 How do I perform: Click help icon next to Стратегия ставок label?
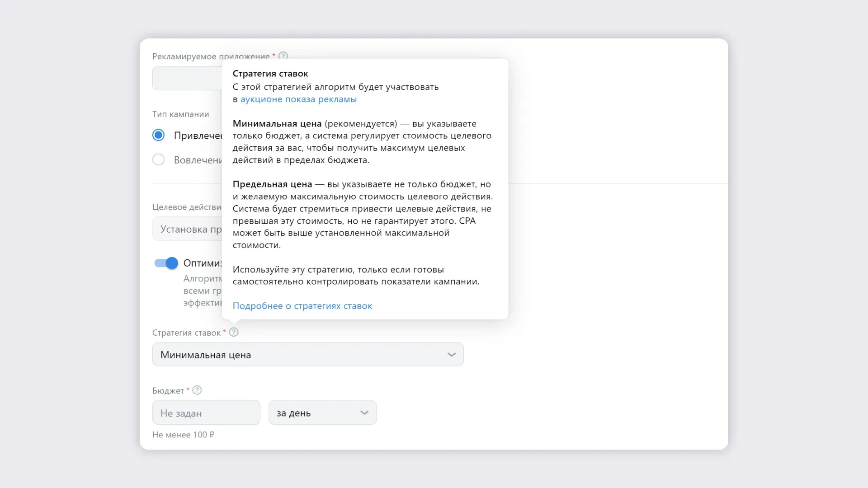point(234,333)
